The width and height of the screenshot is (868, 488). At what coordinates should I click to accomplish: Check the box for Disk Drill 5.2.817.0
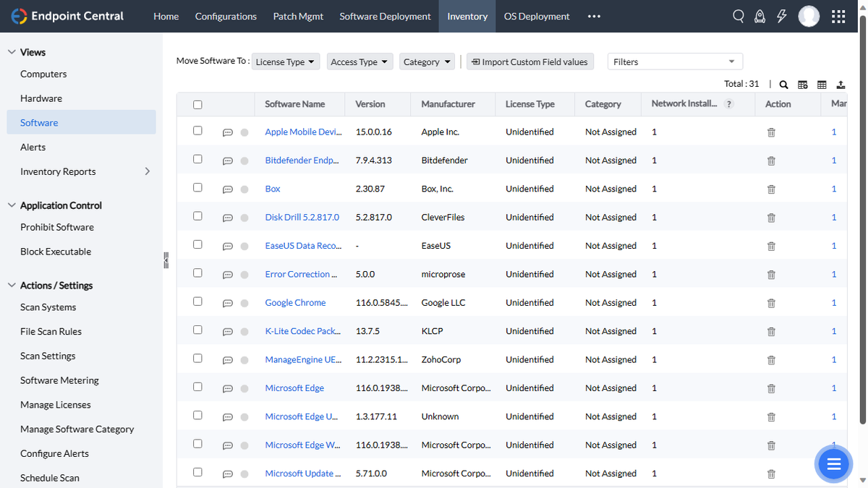tap(197, 216)
